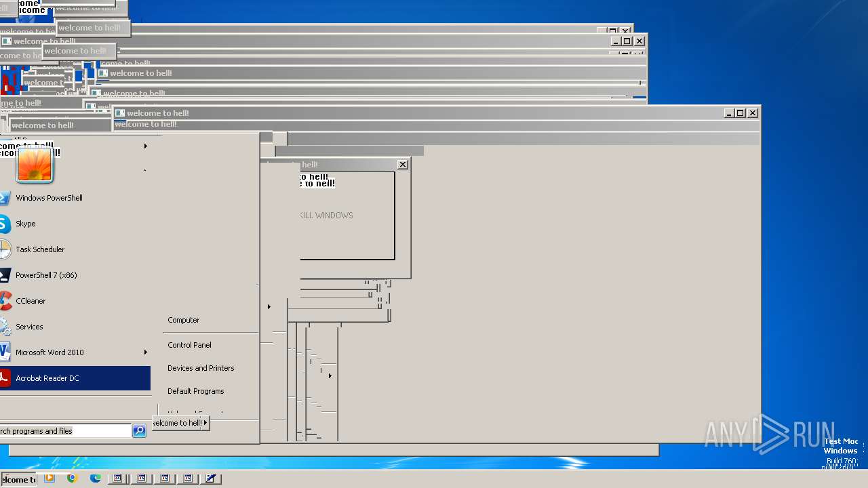Launch Skype from the Start menu
This screenshot has width=868, height=488.
click(75, 224)
